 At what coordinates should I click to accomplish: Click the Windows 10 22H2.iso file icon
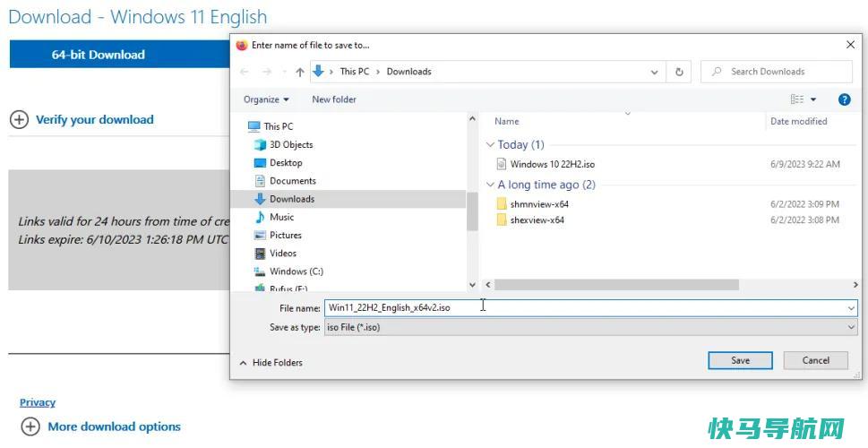(x=501, y=164)
